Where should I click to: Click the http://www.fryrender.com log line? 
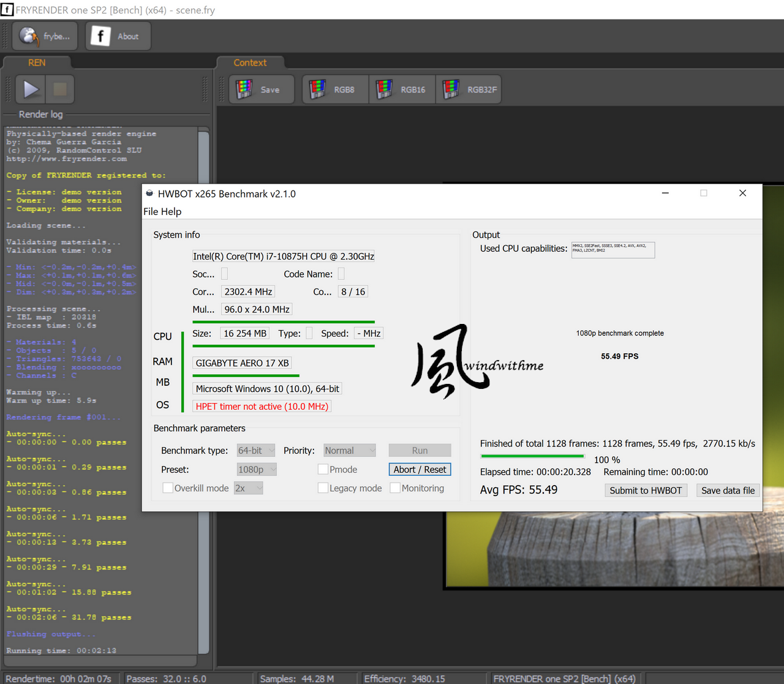tap(67, 159)
